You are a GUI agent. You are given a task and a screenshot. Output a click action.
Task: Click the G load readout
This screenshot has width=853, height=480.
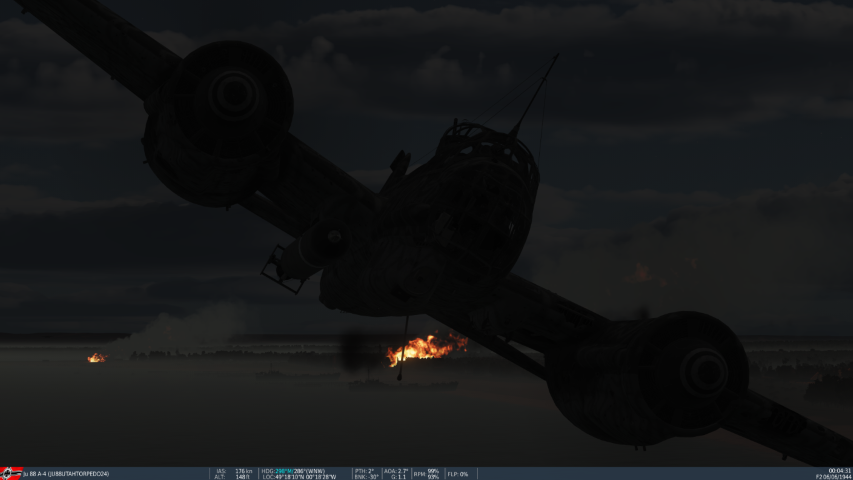[396, 477]
